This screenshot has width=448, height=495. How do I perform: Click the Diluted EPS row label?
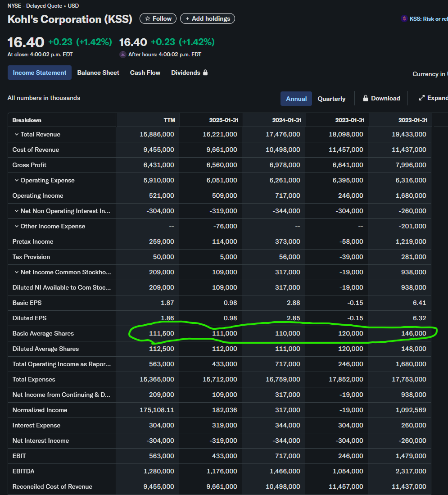click(29, 318)
